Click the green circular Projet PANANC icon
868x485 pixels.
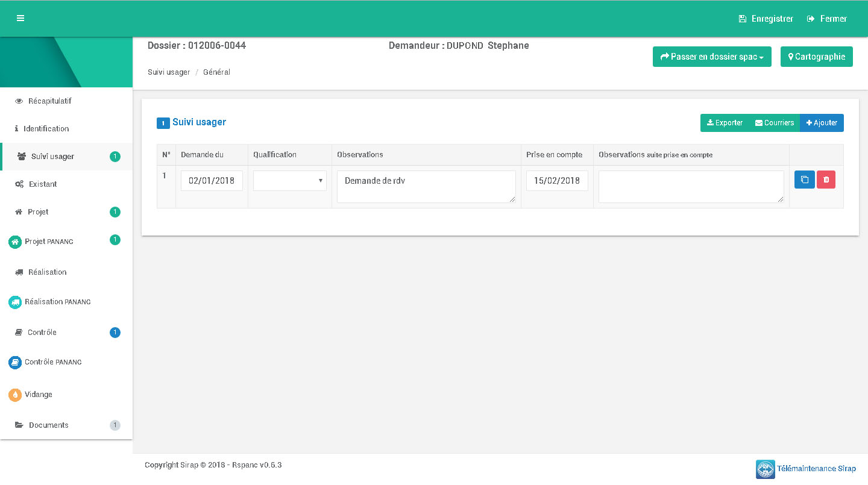point(15,242)
